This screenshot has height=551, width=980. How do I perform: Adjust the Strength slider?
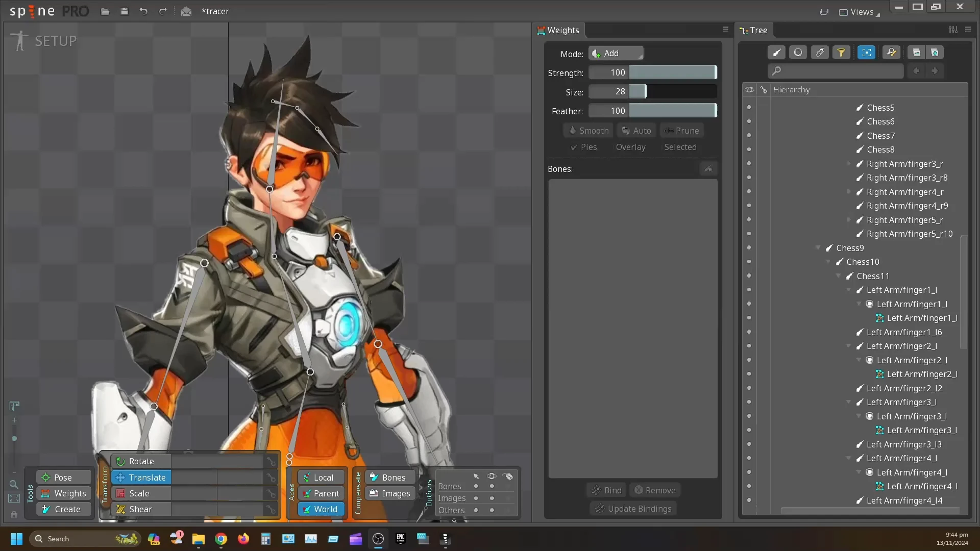pos(673,73)
